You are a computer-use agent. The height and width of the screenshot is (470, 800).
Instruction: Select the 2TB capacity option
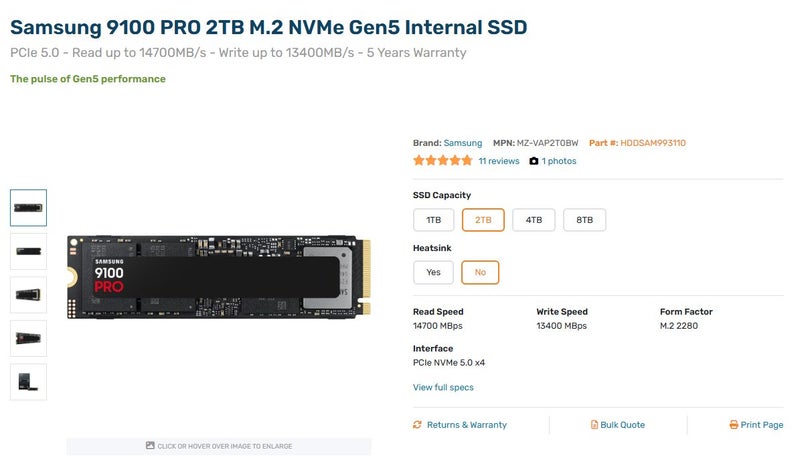pyautogui.click(x=483, y=220)
